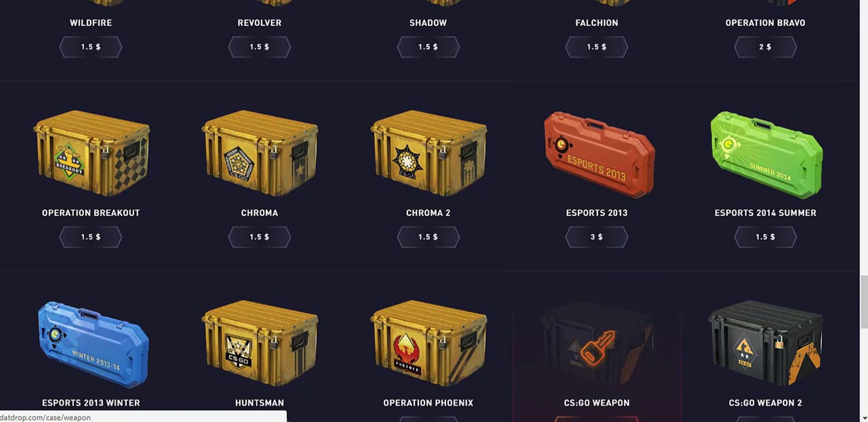Open the Falchion case title link
The image size is (868, 422).
pyautogui.click(x=597, y=23)
